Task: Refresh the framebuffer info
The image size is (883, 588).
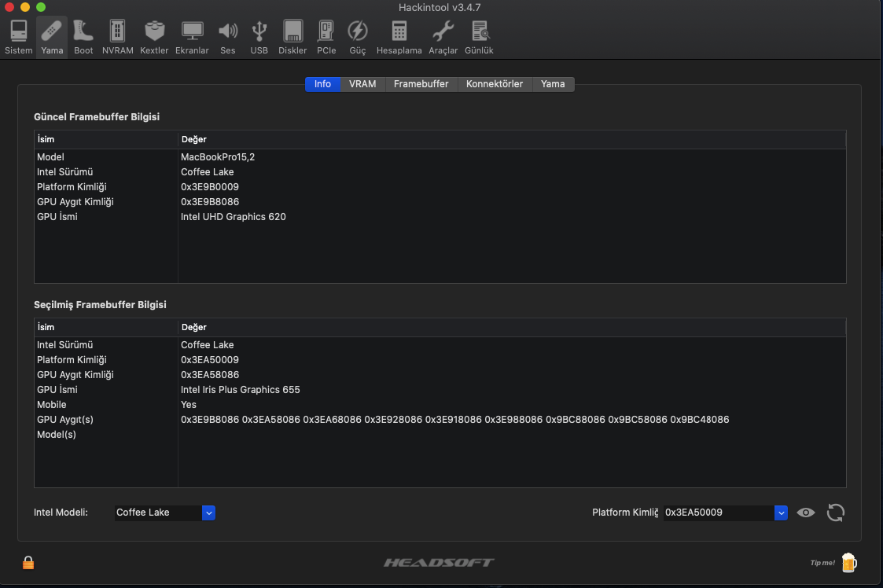Action: tap(835, 512)
